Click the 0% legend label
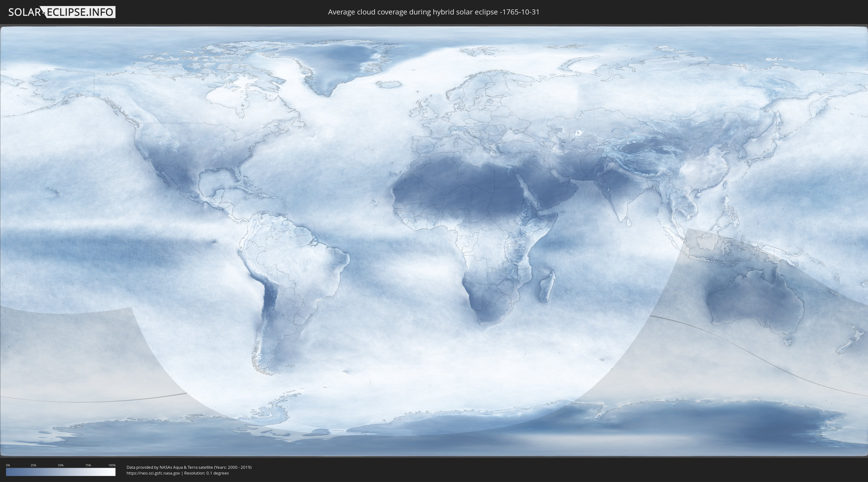The width and height of the screenshot is (868, 482). pyautogui.click(x=8, y=465)
